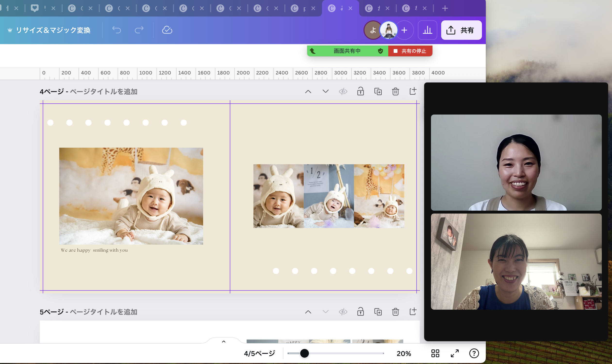Click the undo arrow icon
This screenshot has width=612, height=364.
[116, 30]
